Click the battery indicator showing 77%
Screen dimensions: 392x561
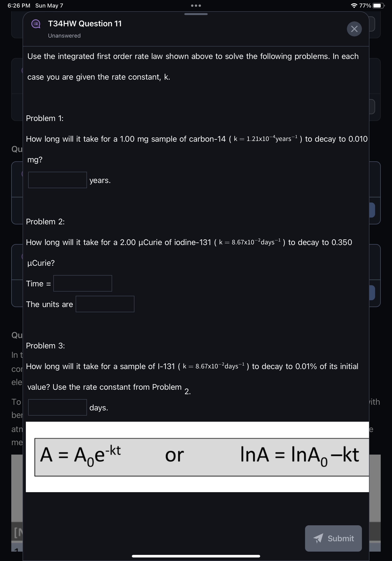pyautogui.click(x=377, y=5)
